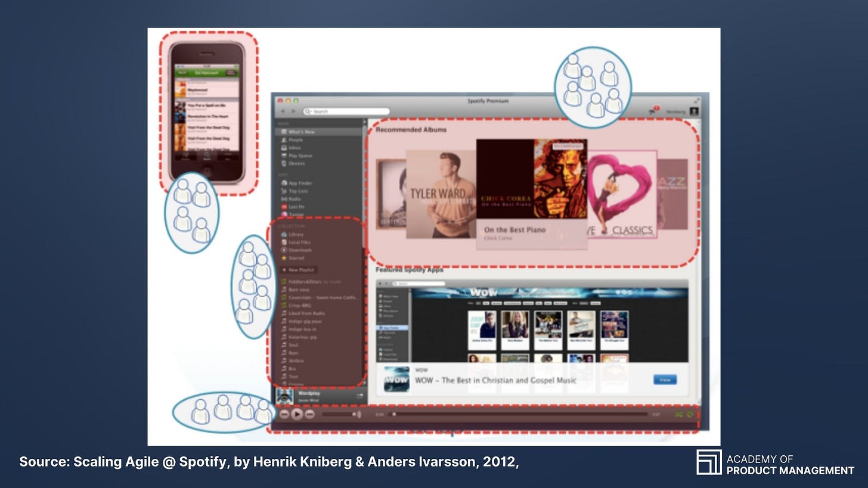Click the user profile avatar at top right
The height and width of the screenshot is (488, 868).
694,111
